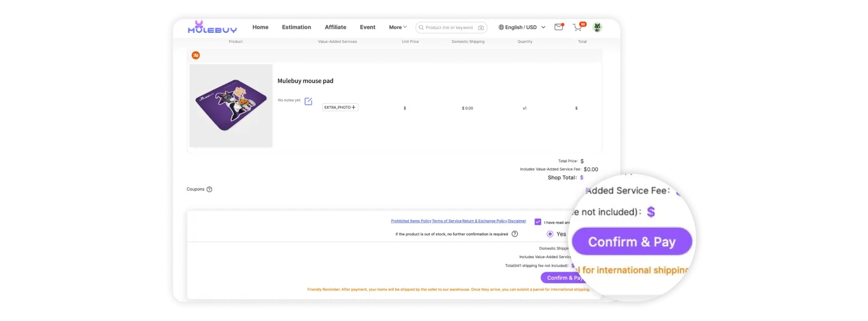Click the orange shop source icon
Viewport: 868px width, 321px height.
click(x=196, y=55)
